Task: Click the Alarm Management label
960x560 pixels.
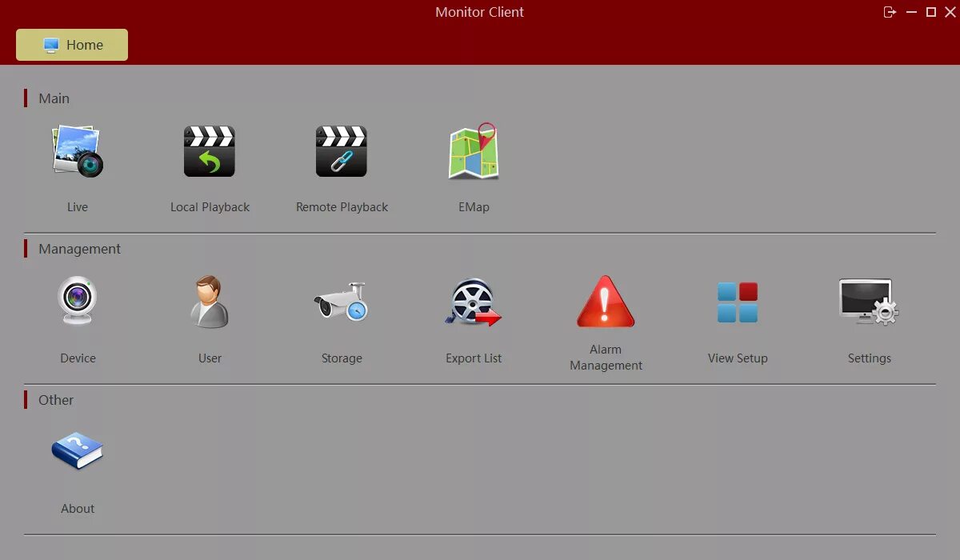Action: point(606,358)
